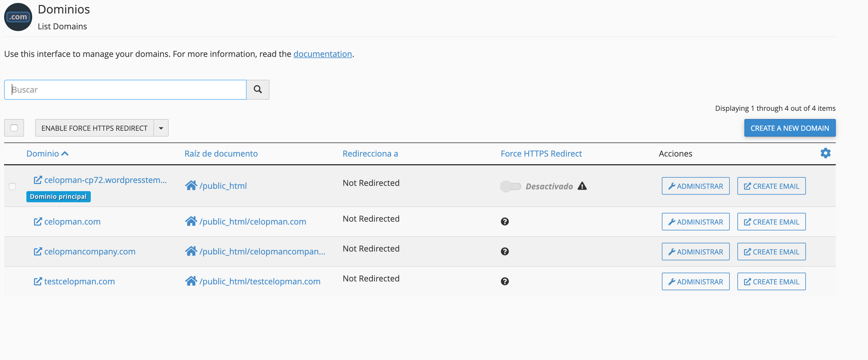Open the documentation link
Screen dimensions: 868x360
coord(322,54)
